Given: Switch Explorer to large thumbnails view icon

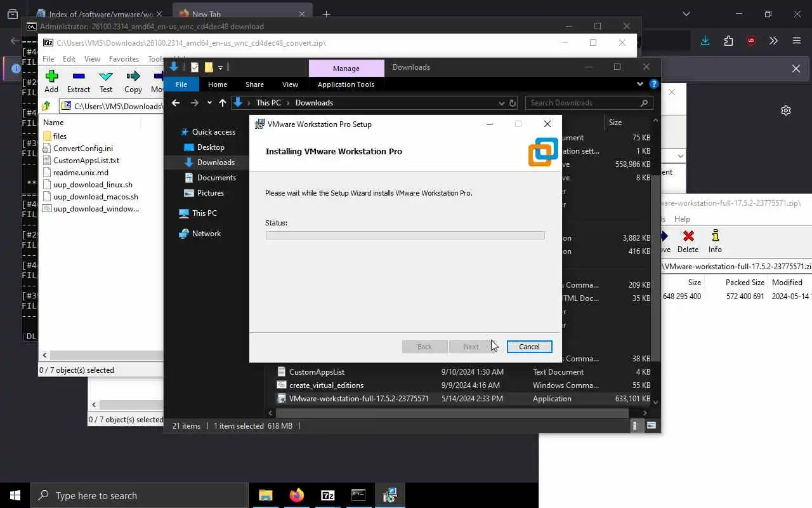Looking at the screenshot, I should coord(652,426).
